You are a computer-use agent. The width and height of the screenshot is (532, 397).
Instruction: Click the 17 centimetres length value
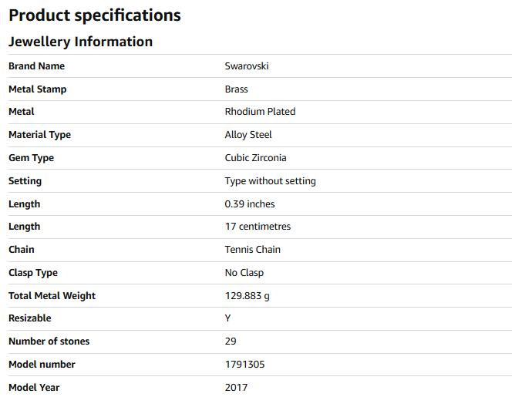point(258,227)
